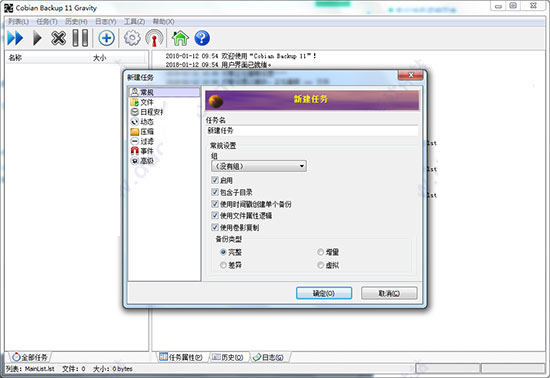Click inside the 任务名 text field

(312, 131)
